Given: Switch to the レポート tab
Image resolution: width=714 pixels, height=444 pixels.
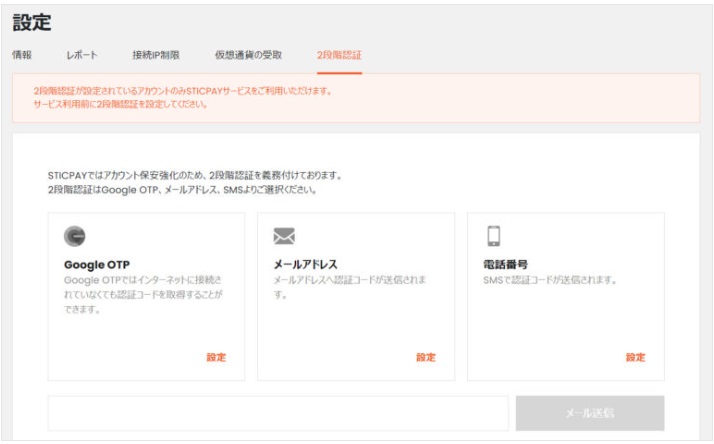Looking at the screenshot, I should [x=82, y=55].
